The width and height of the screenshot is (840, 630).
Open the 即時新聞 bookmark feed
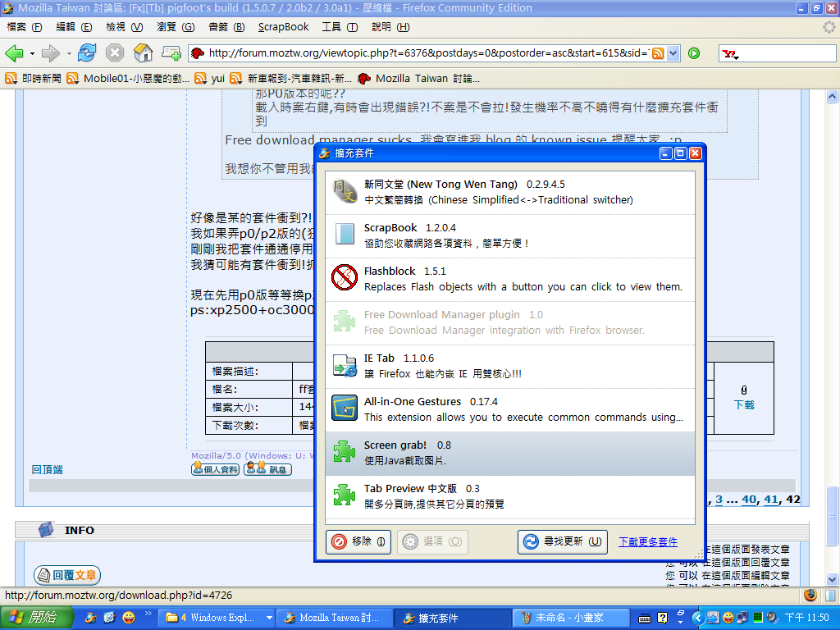tap(33, 78)
